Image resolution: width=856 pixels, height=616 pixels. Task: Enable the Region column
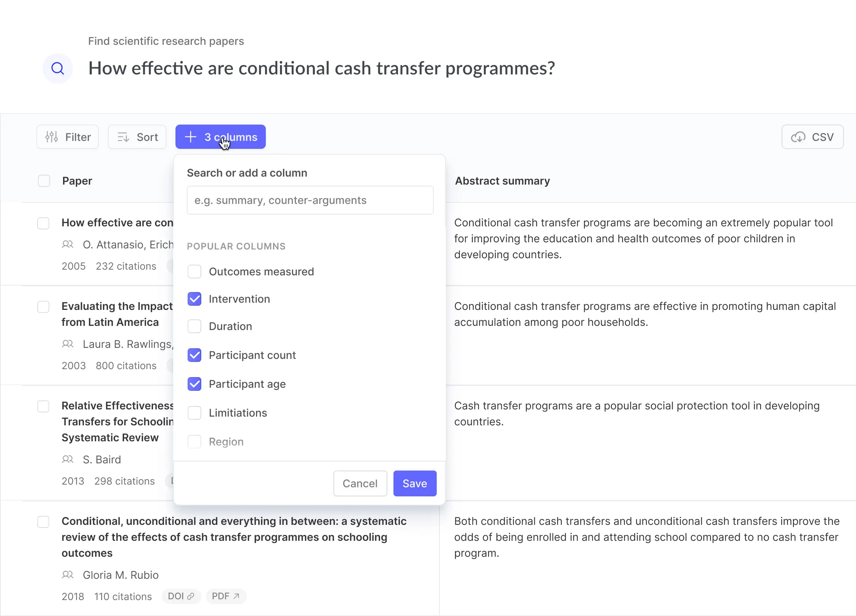pyautogui.click(x=194, y=441)
